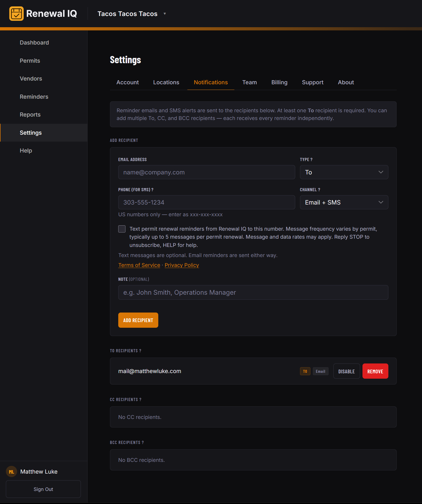Click the Email badge on the recipient row
Viewport: 422px width, 504px height.
(x=320, y=371)
